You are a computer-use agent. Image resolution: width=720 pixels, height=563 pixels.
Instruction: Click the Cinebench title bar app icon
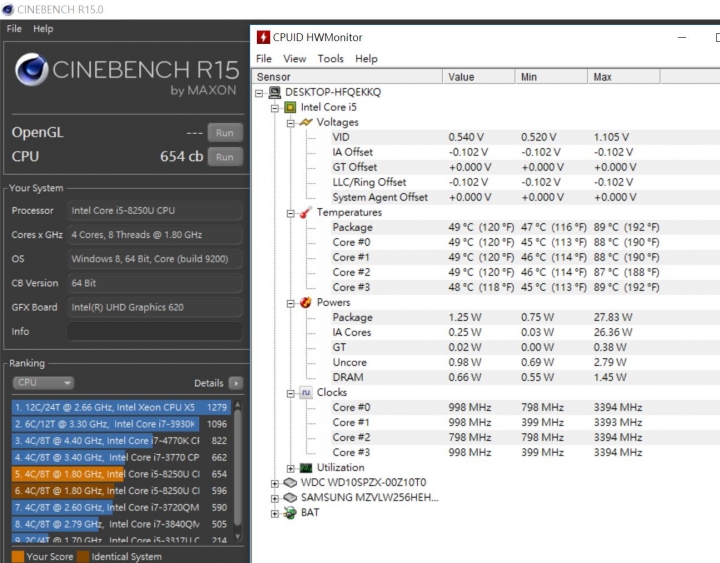[8, 9]
